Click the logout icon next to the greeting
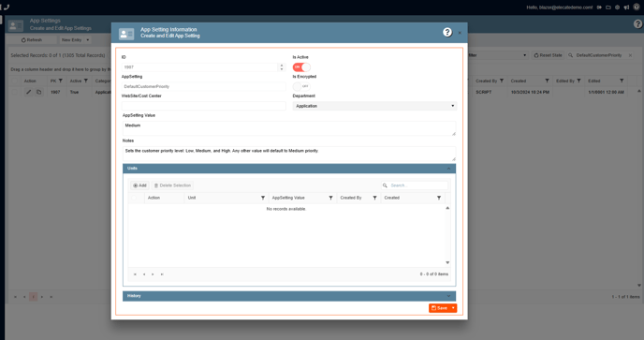This screenshot has width=644, height=340. (x=599, y=7)
